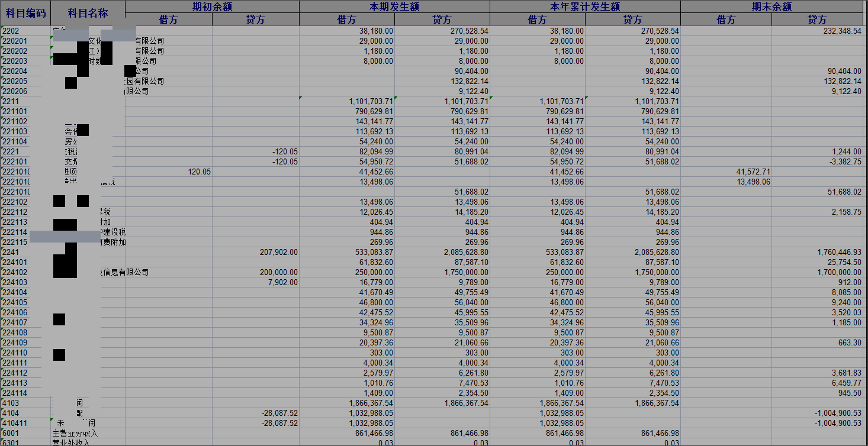
Task: Select account code cell 6001
Action: pyautogui.click(x=25, y=433)
